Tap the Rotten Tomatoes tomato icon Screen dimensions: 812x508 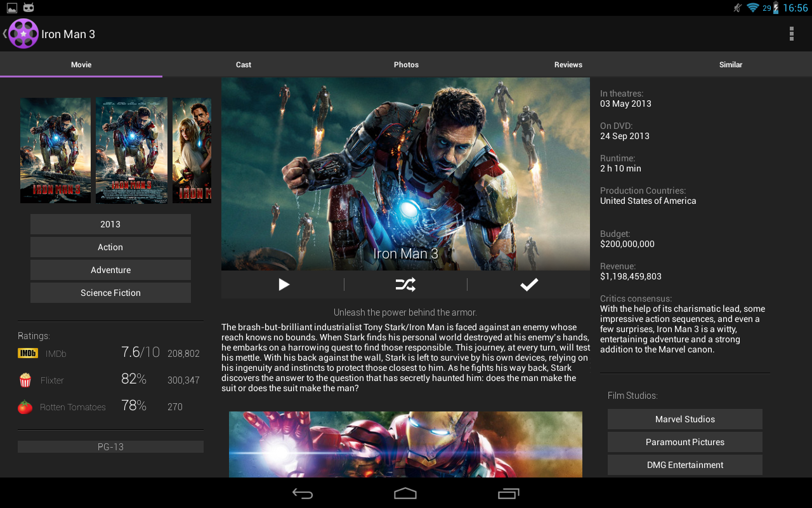coord(25,407)
